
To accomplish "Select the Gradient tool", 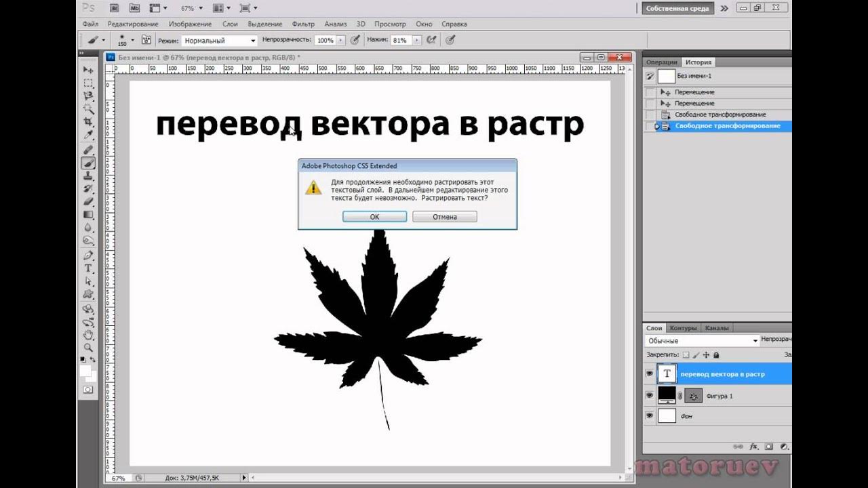I will click(88, 214).
